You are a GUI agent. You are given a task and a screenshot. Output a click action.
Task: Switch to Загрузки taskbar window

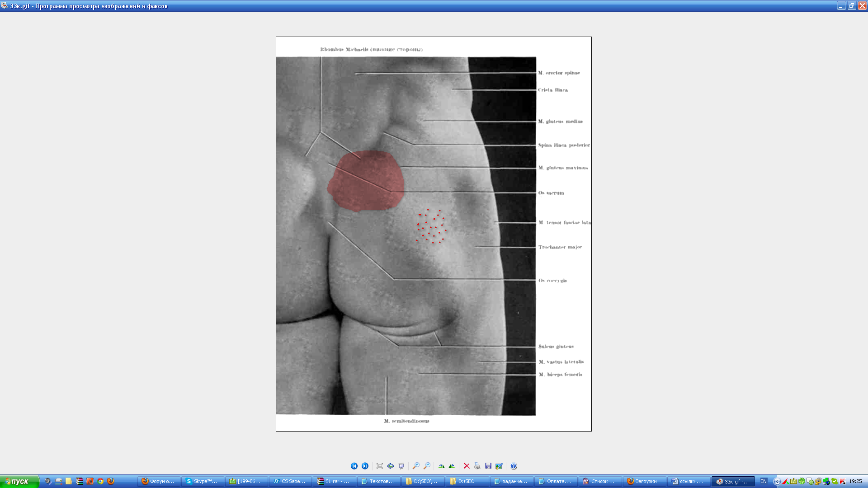point(644,481)
